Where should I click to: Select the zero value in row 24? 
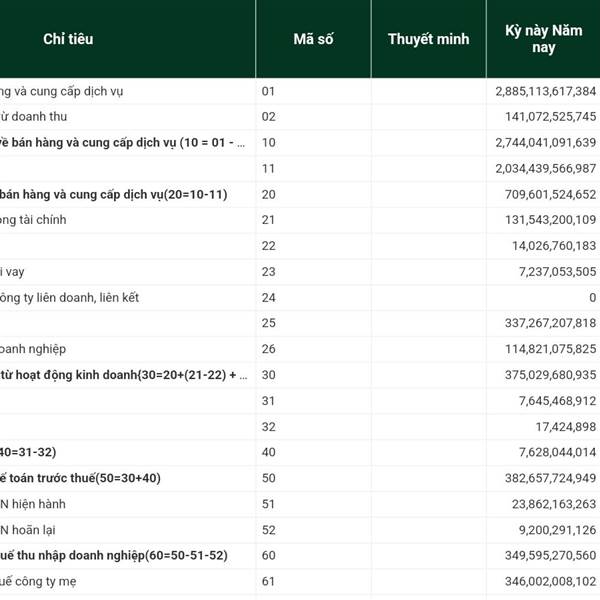pos(593,297)
